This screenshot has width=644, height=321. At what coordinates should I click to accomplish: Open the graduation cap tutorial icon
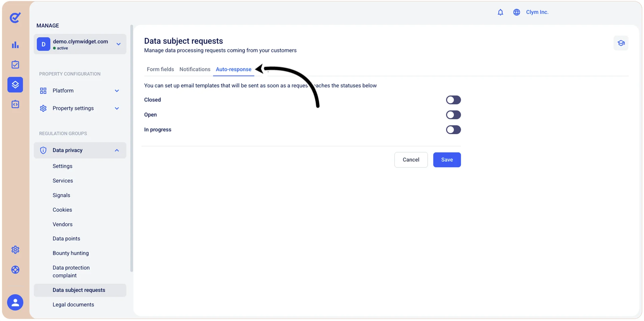click(x=621, y=43)
